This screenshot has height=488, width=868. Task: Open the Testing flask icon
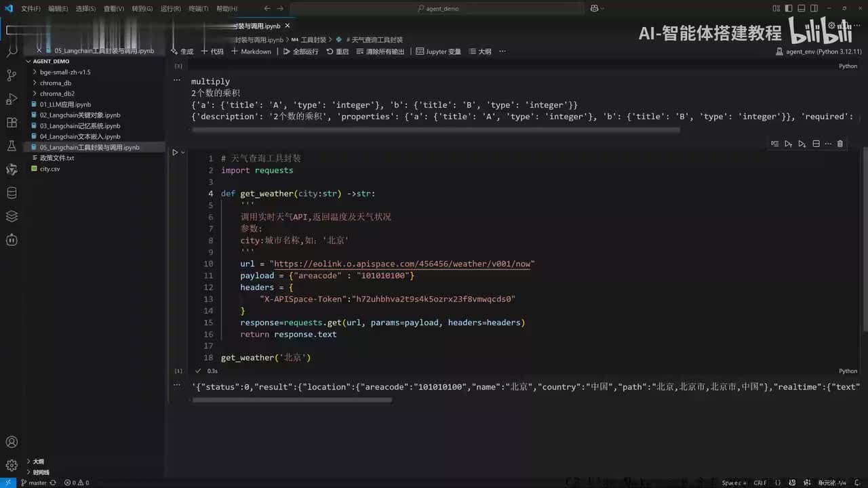[12, 146]
